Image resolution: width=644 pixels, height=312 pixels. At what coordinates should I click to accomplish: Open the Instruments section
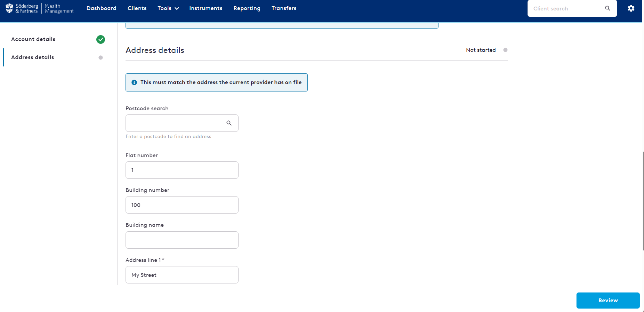pyautogui.click(x=206, y=8)
